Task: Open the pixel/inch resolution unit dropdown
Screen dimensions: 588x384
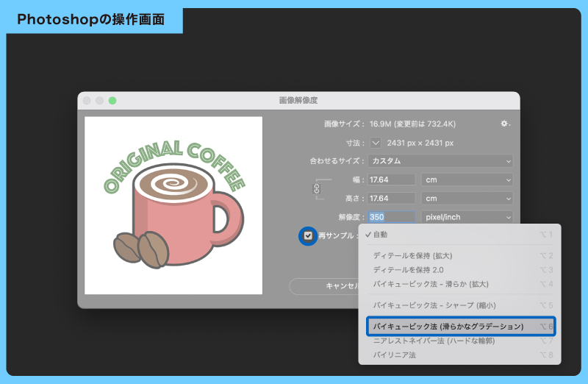Action: point(467,217)
